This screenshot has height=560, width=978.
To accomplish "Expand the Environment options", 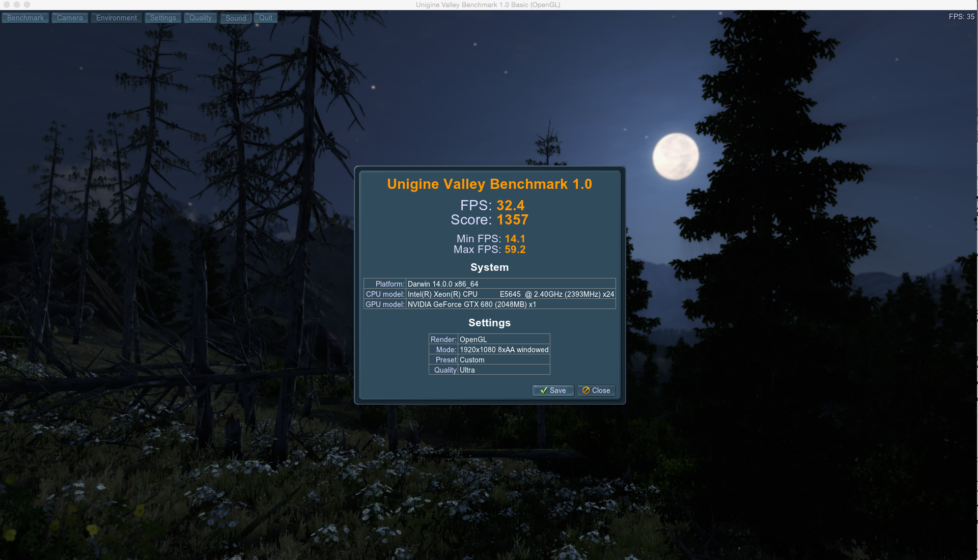I will [117, 18].
